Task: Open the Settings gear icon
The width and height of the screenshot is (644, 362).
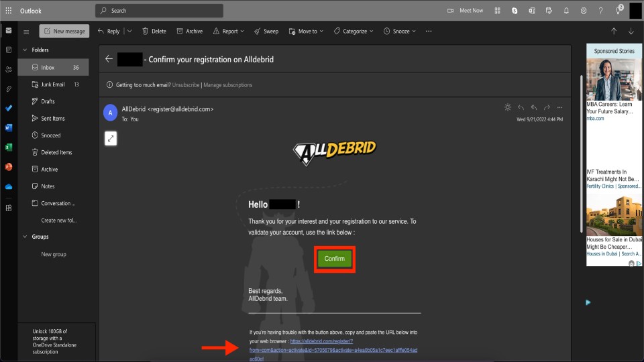Action: pos(584,11)
